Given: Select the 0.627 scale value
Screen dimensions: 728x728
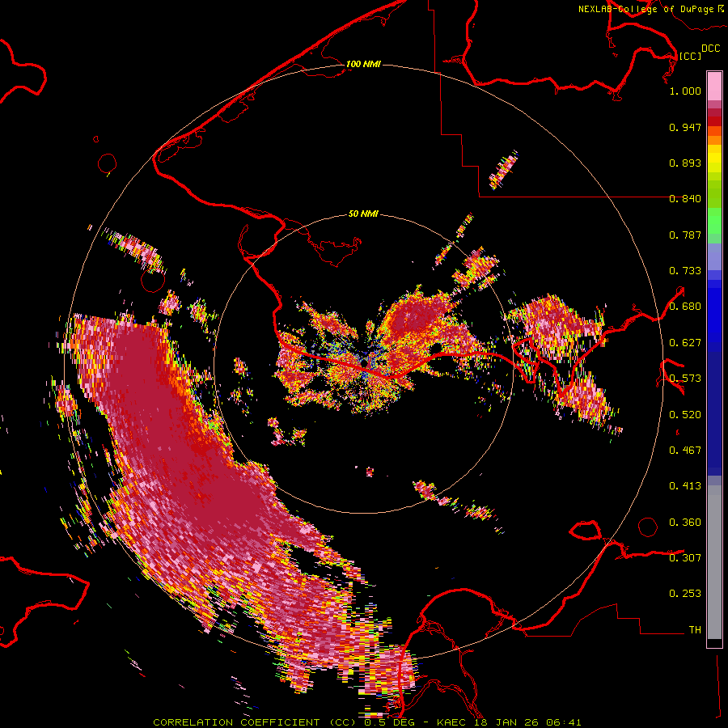Looking at the screenshot, I should [x=685, y=343].
